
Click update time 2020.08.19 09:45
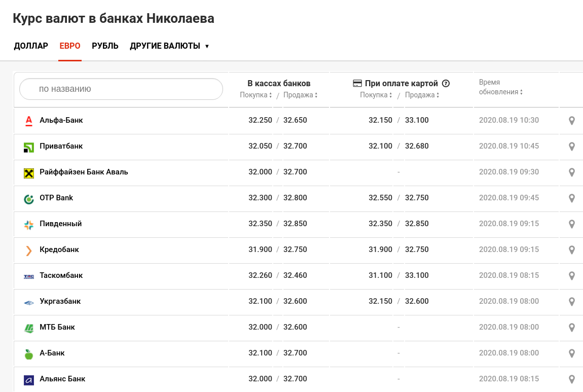(508, 198)
